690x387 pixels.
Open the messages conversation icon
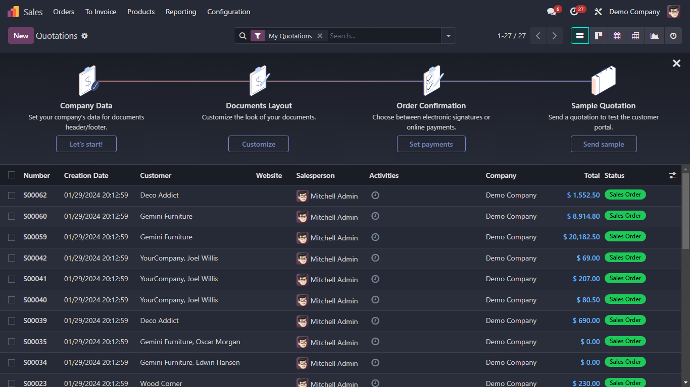(551, 12)
